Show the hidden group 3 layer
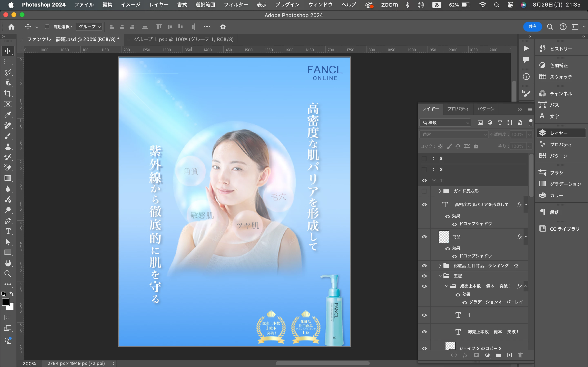Image resolution: width=588 pixels, height=367 pixels. click(x=424, y=158)
